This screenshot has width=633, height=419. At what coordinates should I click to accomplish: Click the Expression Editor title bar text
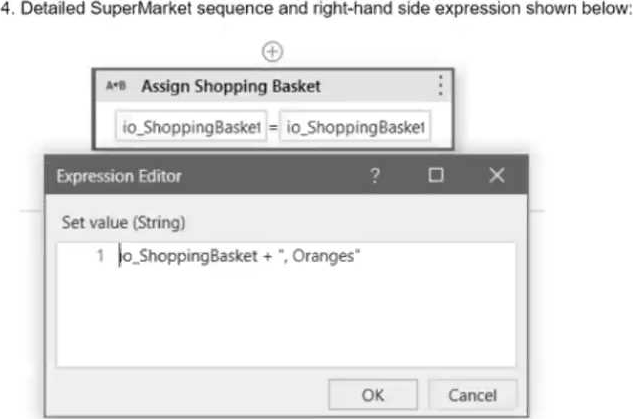coord(119,176)
